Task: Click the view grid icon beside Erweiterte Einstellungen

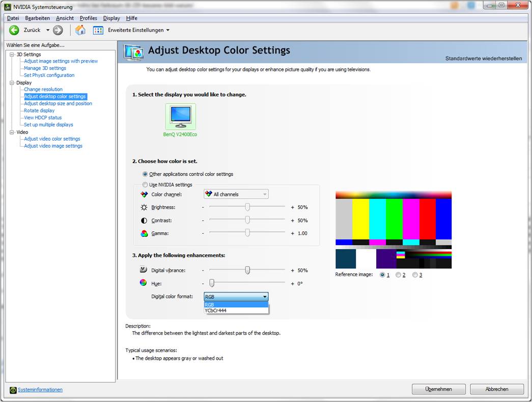Action: (98, 30)
